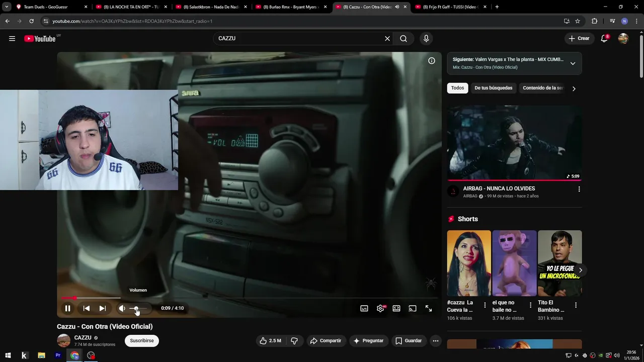Mute the Cazzu tab via its speaker icon

[x=397, y=7]
